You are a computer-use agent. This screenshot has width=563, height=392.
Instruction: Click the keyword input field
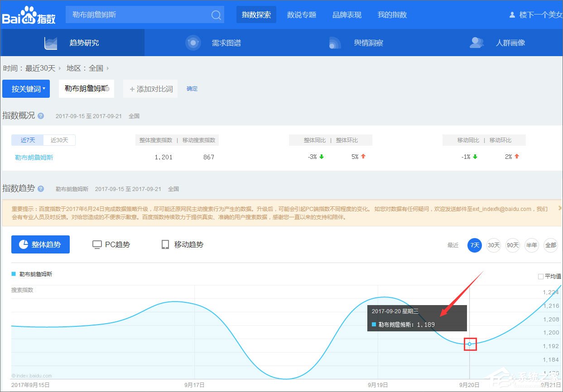136,14
